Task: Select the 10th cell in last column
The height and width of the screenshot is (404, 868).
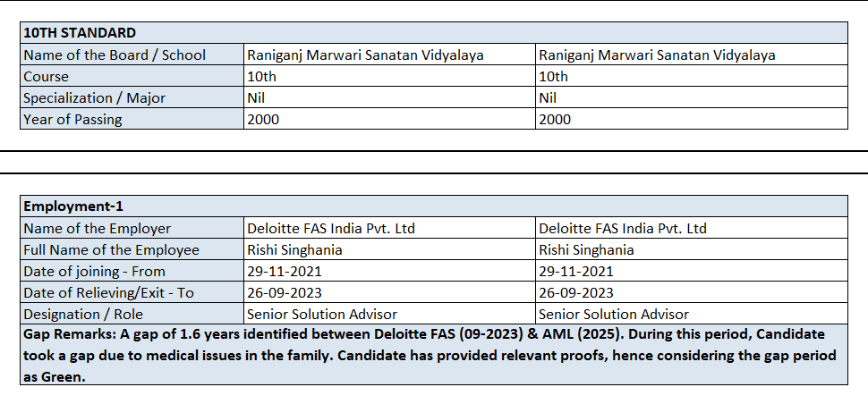Action: [x=553, y=76]
